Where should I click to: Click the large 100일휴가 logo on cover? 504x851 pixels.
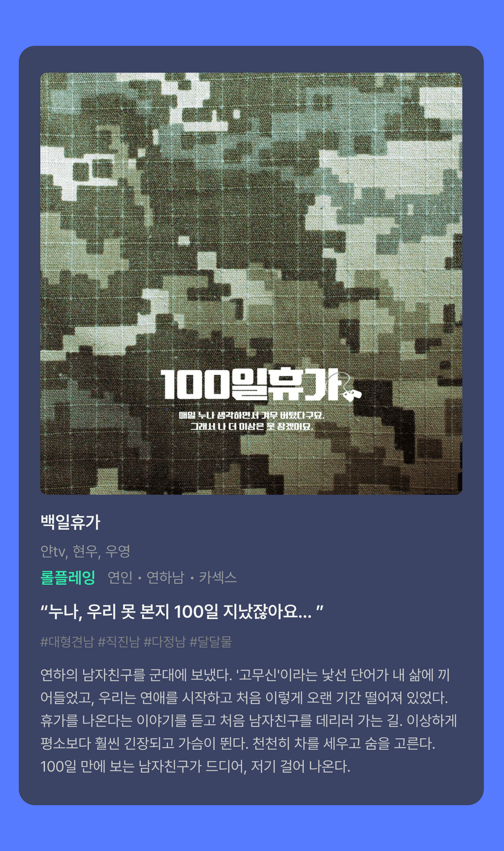pos(250,384)
